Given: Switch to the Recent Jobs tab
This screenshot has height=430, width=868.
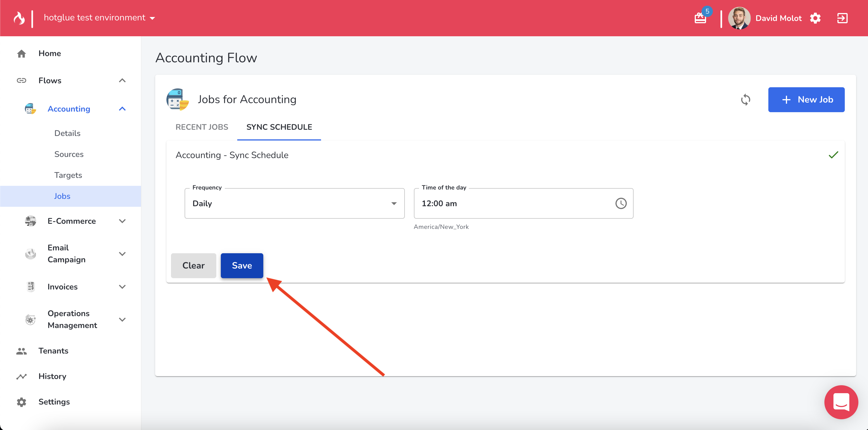Looking at the screenshot, I should 202,127.
